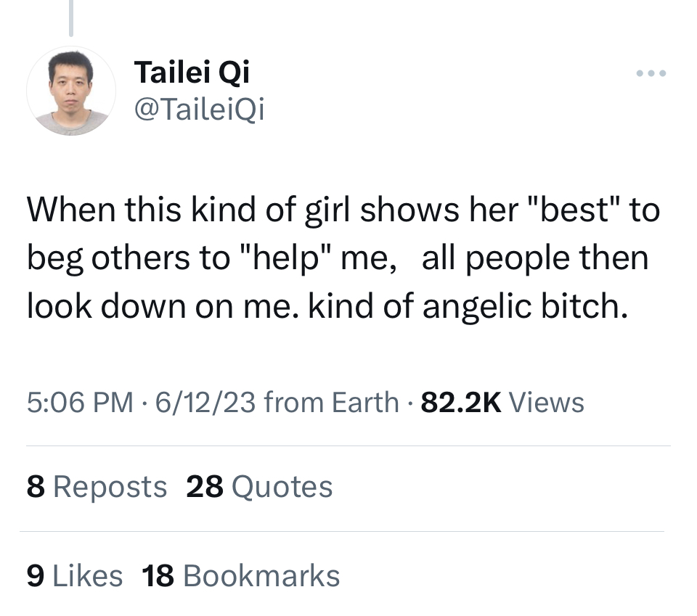Click the thread connector line above avatar
697x616 pixels.
[71, 18]
